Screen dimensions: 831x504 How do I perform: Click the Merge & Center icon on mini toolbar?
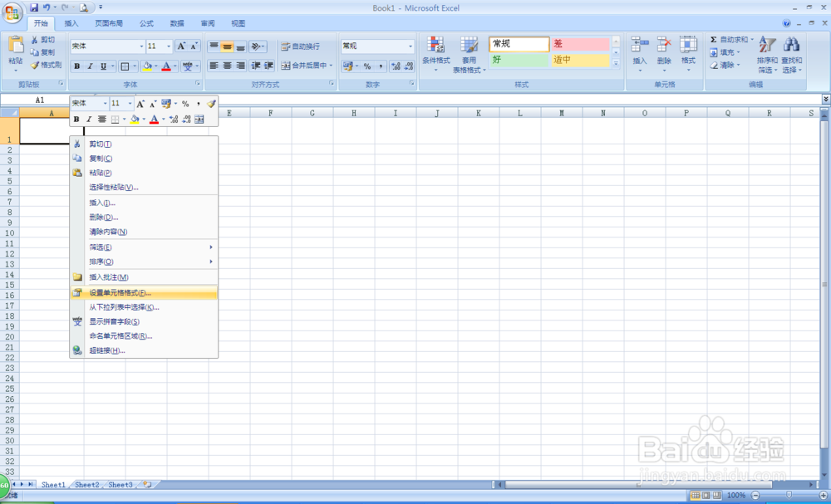point(199,120)
